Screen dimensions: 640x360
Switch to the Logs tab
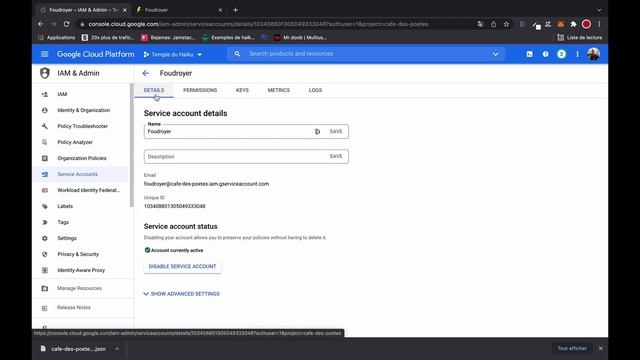315,90
